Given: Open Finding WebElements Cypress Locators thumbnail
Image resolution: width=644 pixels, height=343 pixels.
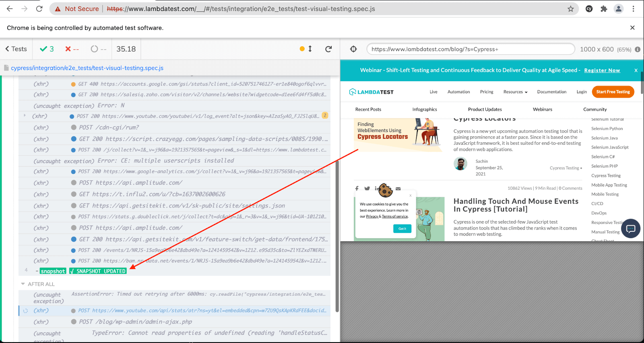Looking at the screenshot, I should coord(398,135).
